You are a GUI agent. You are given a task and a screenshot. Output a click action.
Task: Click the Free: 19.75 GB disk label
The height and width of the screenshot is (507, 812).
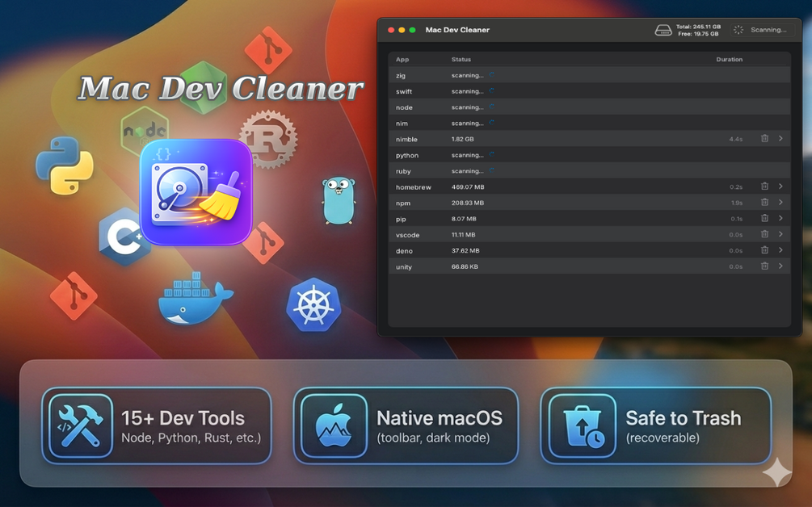click(x=698, y=34)
